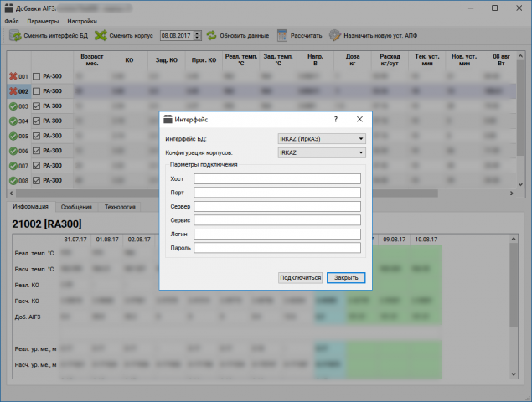Switch to the Сообщения tab
Viewport: 532px width, 402px height.
tap(76, 207)
